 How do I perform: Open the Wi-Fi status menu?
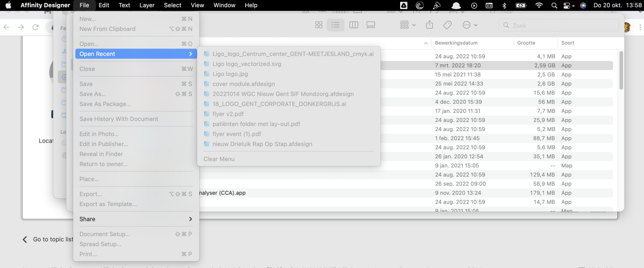click(x=539, y=6)
